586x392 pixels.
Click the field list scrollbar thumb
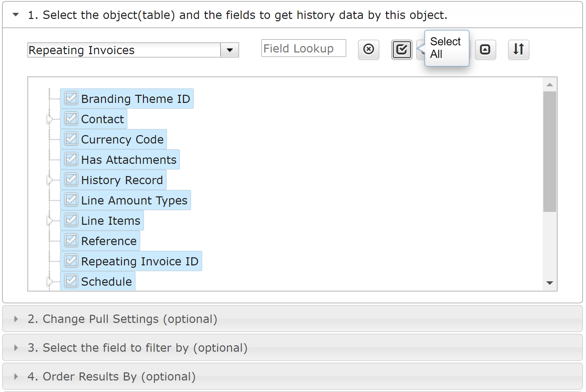click(549, 152)
